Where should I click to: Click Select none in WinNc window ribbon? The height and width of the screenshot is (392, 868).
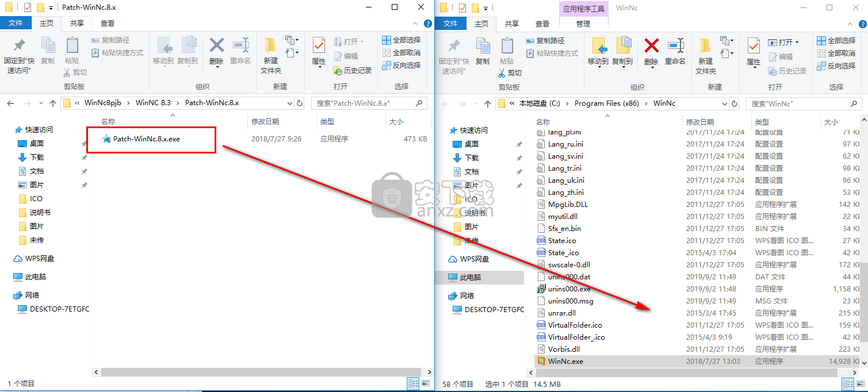(836, 53)
